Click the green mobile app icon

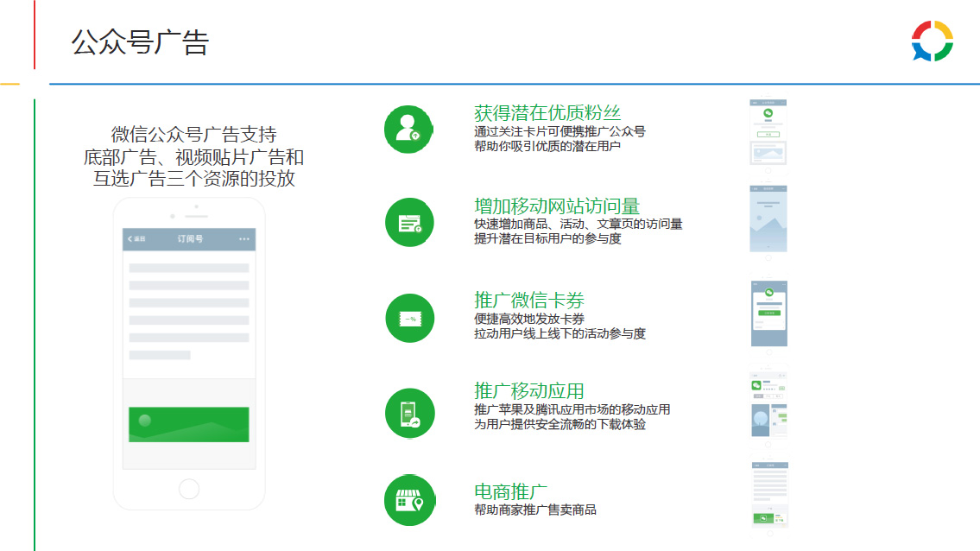410,413
